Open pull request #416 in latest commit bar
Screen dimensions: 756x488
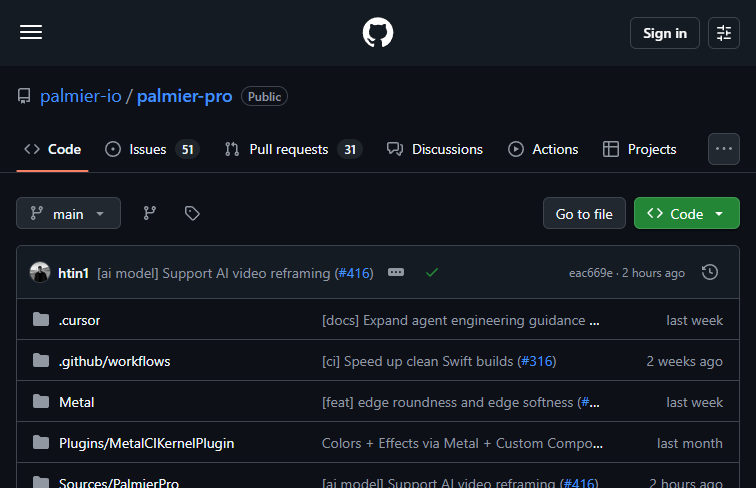click(354, 273)
